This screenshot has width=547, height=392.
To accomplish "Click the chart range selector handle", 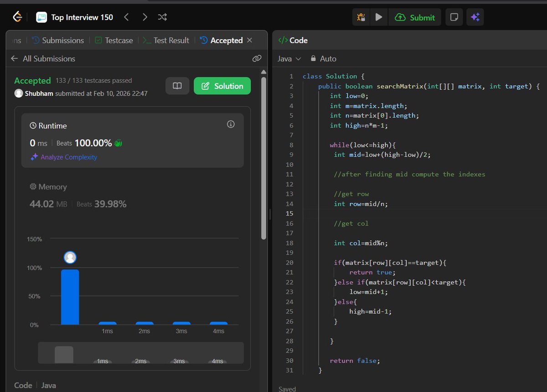I will click(x=64, y=355).
